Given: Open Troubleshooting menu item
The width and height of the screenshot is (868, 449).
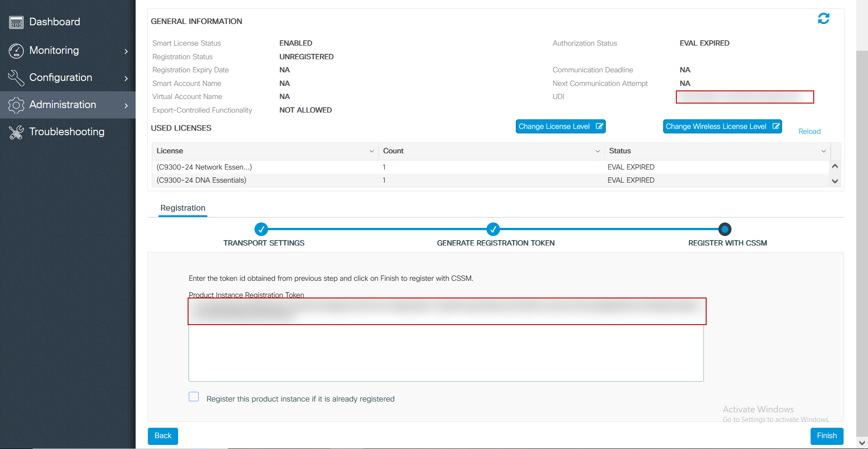Looking at the screenshot, I should coord(68,132).
